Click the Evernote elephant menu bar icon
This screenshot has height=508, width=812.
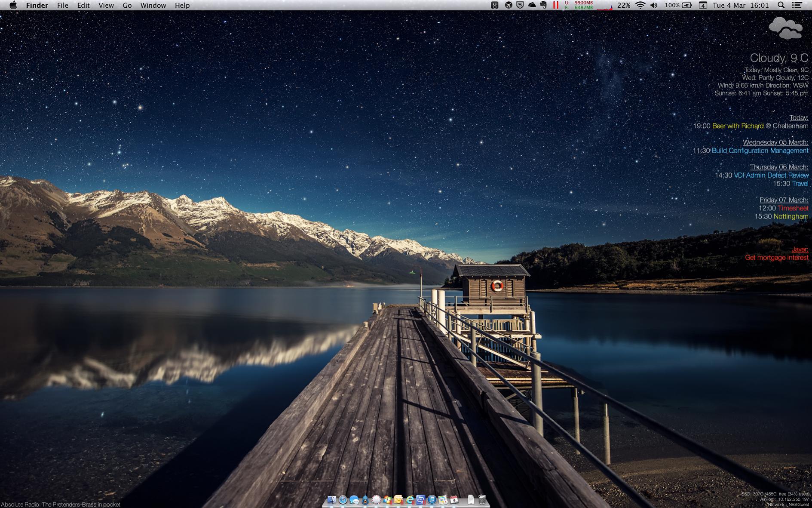pyautogui.click(x=543, y=5)
